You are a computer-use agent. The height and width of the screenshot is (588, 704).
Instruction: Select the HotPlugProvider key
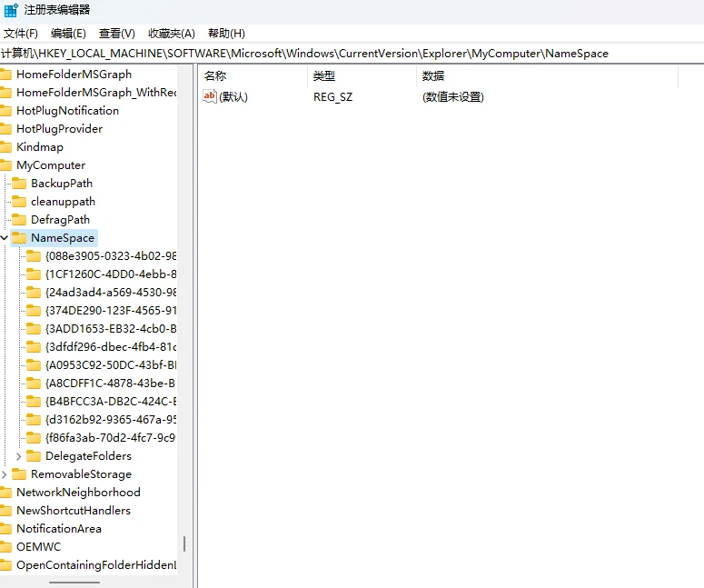tap(60, 129)
